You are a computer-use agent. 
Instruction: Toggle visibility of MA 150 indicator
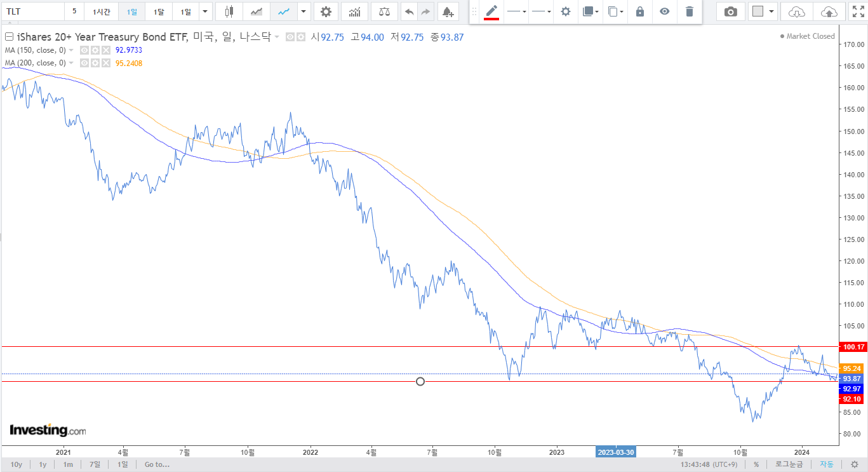(83, 50)
